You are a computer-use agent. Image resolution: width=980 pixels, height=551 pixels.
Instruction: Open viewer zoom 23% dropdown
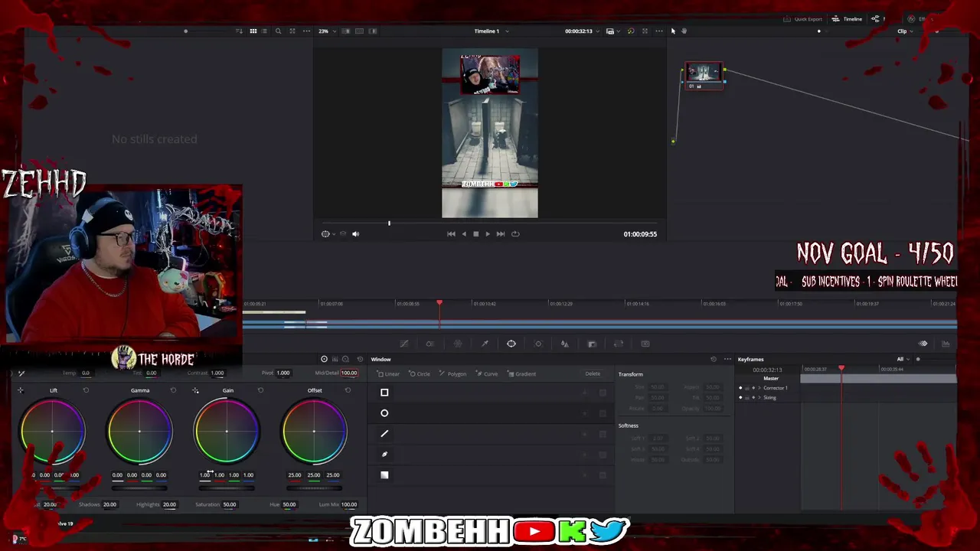pyautogui.click(x=327, y=31)
